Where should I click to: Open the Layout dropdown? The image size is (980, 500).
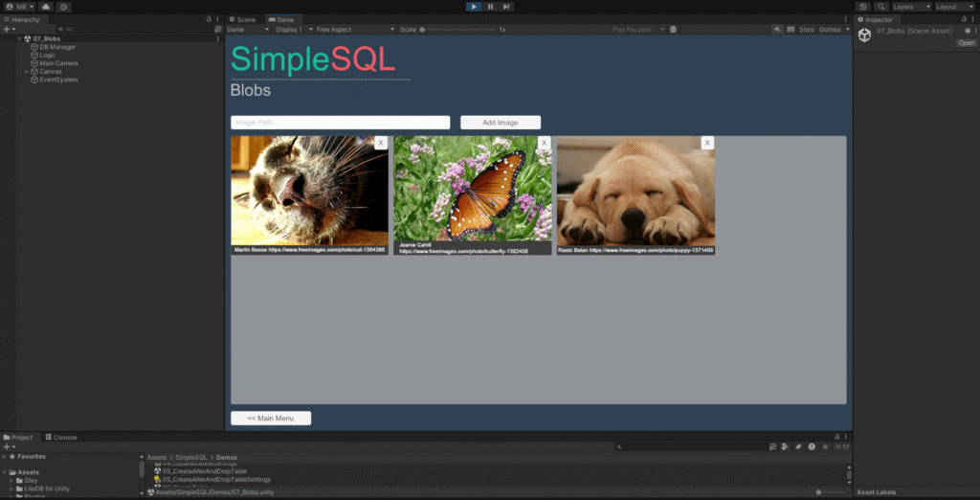(955, 7)
